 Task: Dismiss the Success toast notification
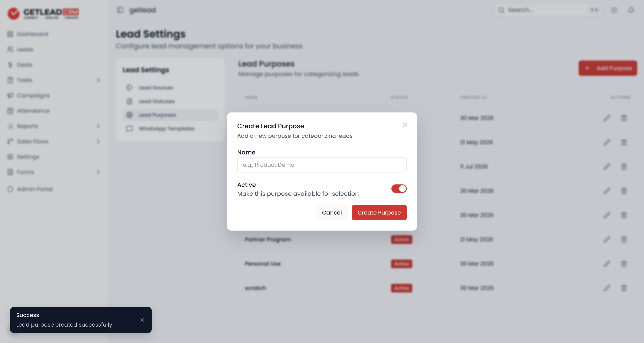142,320
